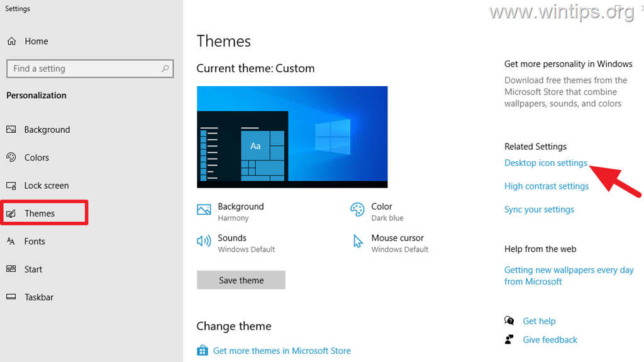Click the Home house icon
Viewport: 644px width, 362px height.
point(11,41)
